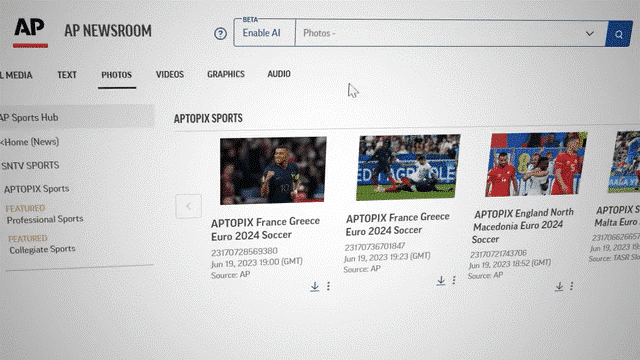Click the previous carousel arrow
The height and width of the screenshot is (360, 640).
(x=189, y=206)
